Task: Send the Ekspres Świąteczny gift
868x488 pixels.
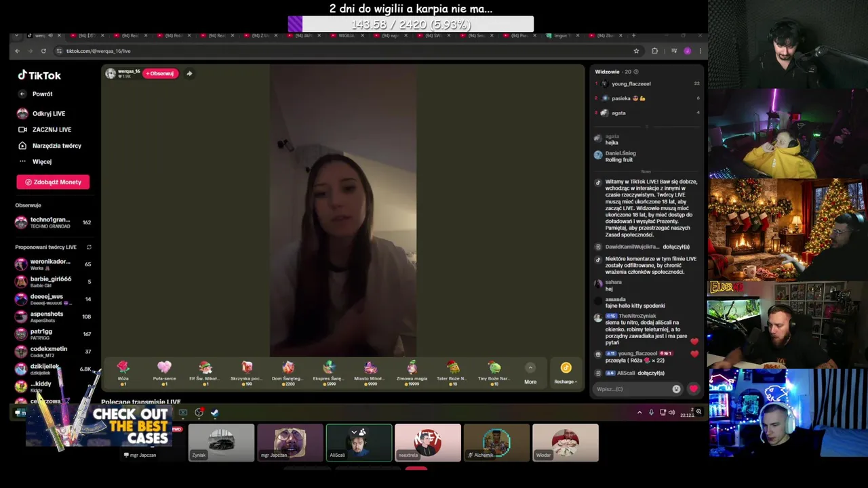Action: coord(329,373)
